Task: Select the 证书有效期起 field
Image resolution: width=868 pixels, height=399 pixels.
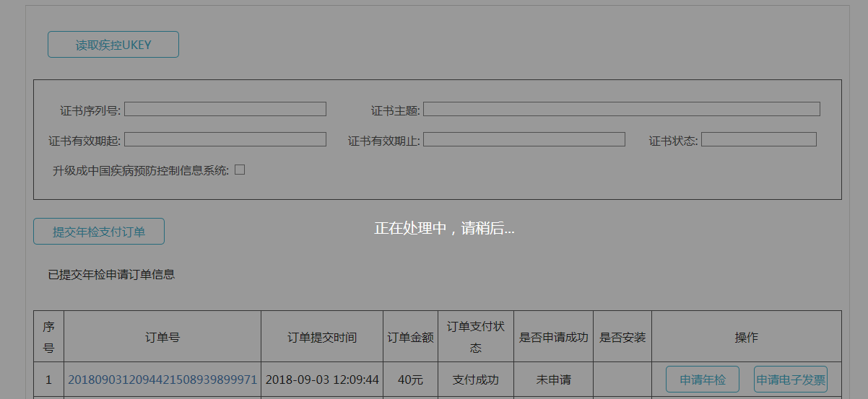Action: coord(225,139)
